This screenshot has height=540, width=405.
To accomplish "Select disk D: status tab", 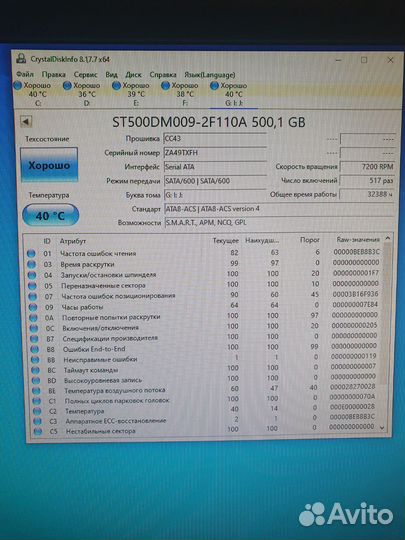I will [x=82, y=94].
